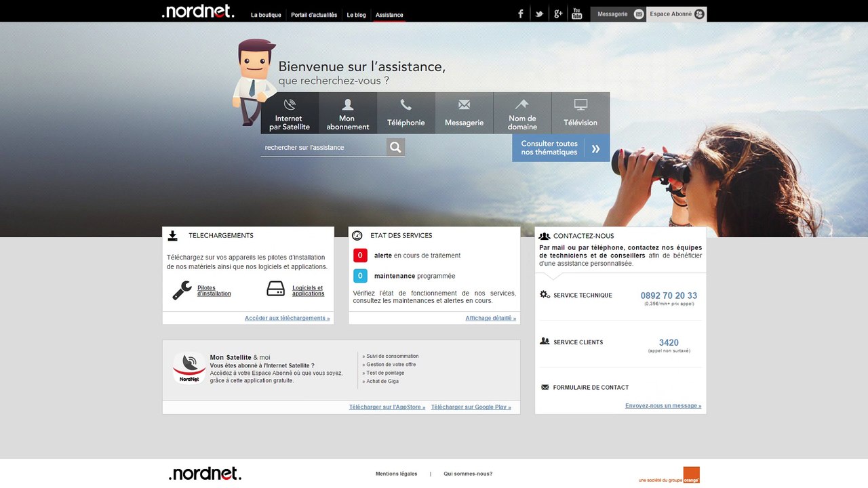Select the Messagerie envelope tile
The image size is (868, 488).
point(465,113)
